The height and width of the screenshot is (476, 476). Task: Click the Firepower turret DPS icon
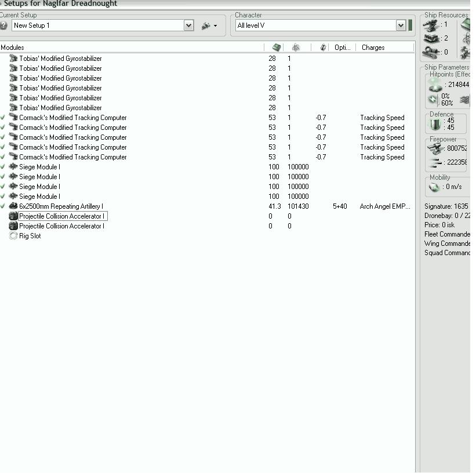[435, 148]
